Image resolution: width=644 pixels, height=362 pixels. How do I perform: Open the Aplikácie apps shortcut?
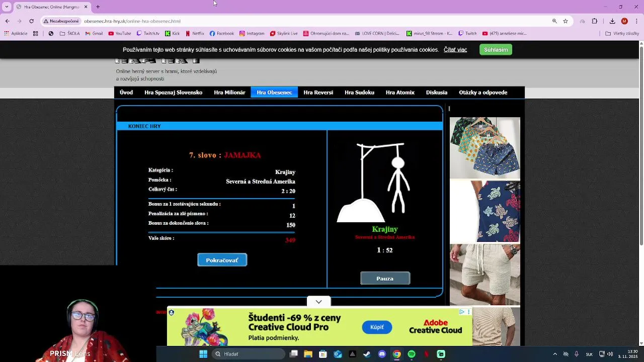16,34
